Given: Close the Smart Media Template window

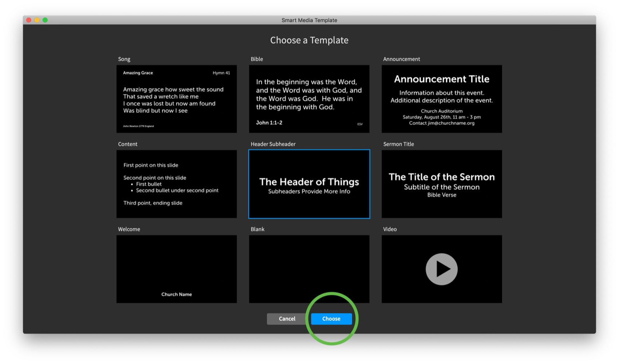Looking at the screenshot, I should 29,20.
